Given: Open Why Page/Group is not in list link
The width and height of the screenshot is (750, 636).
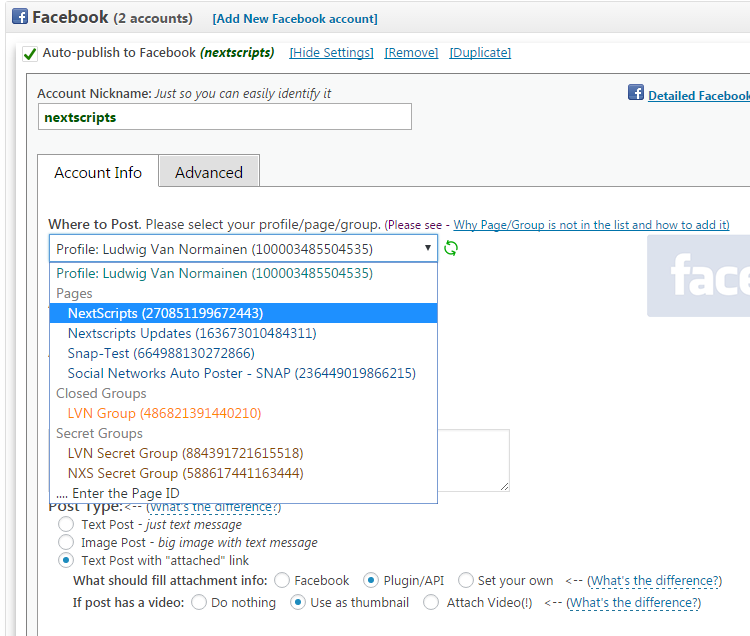Looking at the screenshot, I should pos(591,225).
